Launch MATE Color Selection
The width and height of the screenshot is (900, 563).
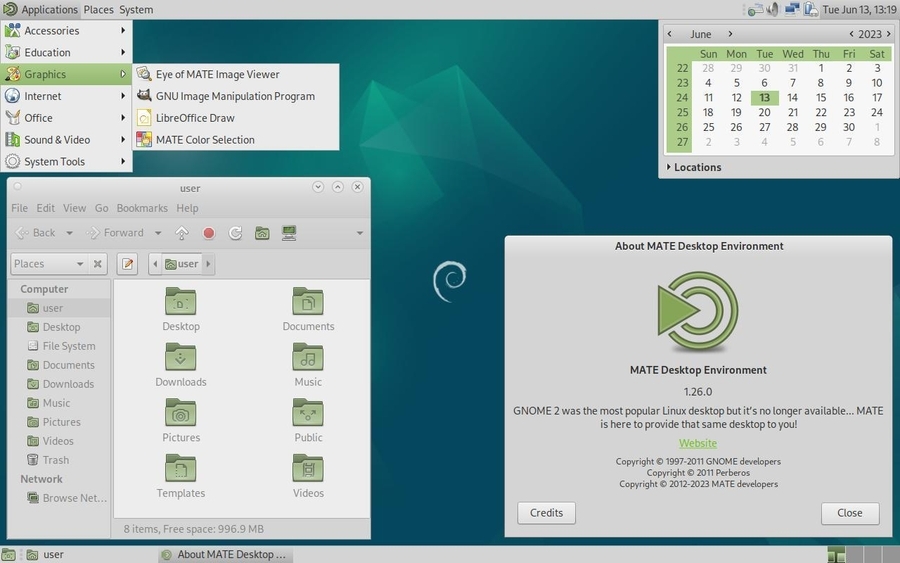[236, 139]
